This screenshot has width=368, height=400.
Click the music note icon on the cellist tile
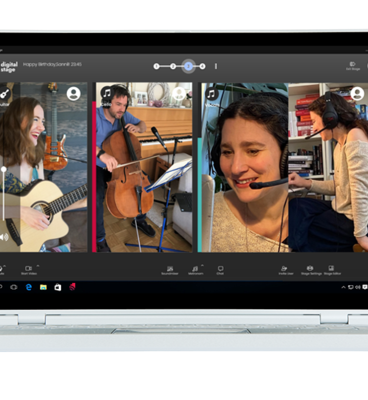(107, 93)
